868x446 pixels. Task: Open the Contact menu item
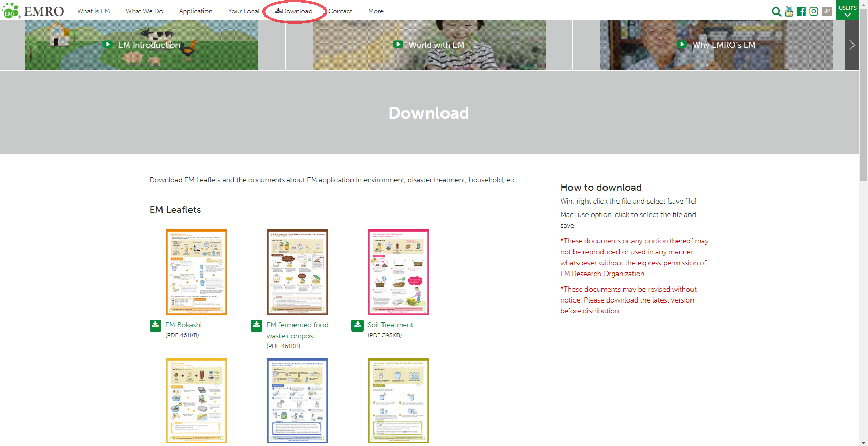pyautogui.click(x=340, y=11)
